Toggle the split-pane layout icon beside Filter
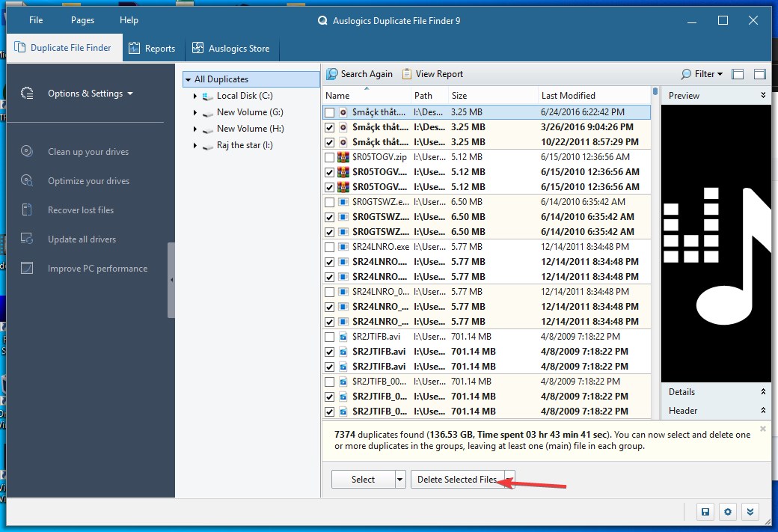This screenshot has height=532, width=778. click(738, 74)
